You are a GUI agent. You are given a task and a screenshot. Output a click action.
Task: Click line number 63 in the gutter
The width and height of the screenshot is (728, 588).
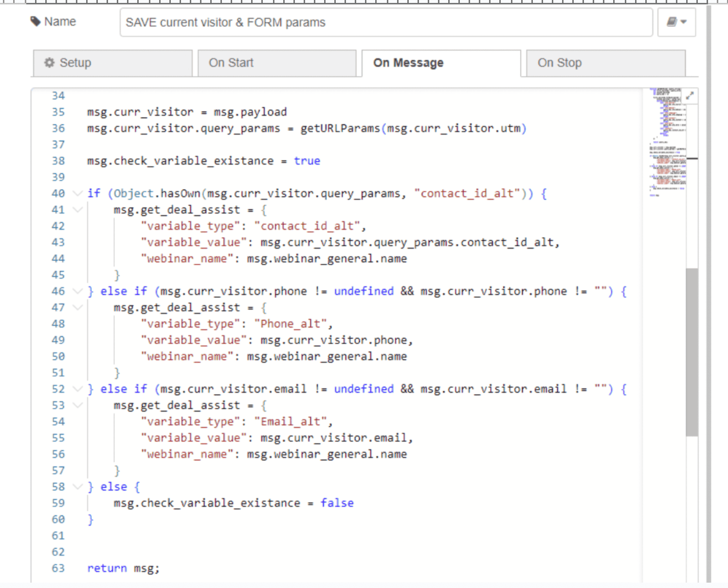coord(58,568)
